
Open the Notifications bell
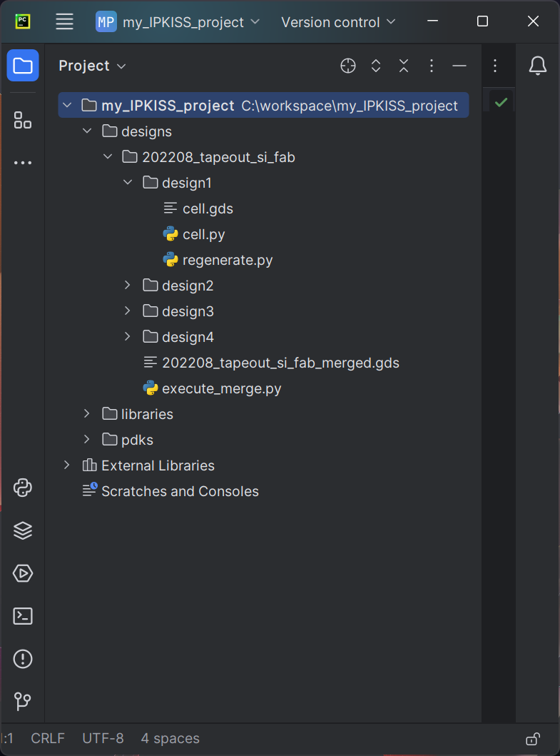pyautogui.click(x=537, y=66)
